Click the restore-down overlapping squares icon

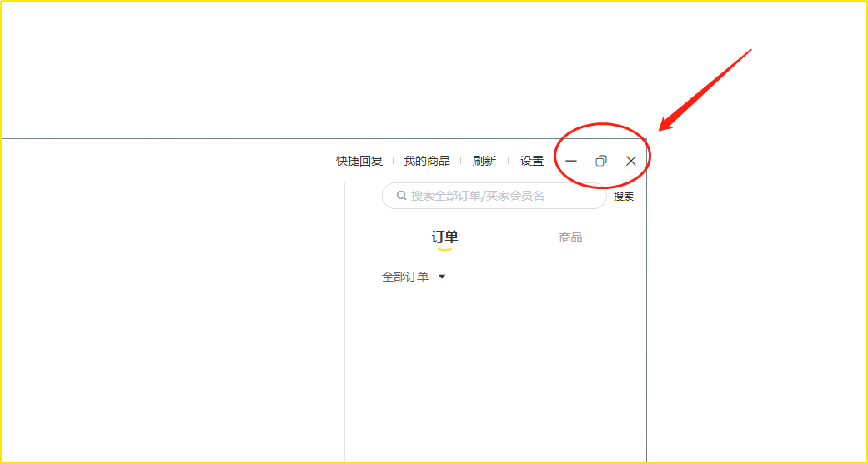point(601,161)
